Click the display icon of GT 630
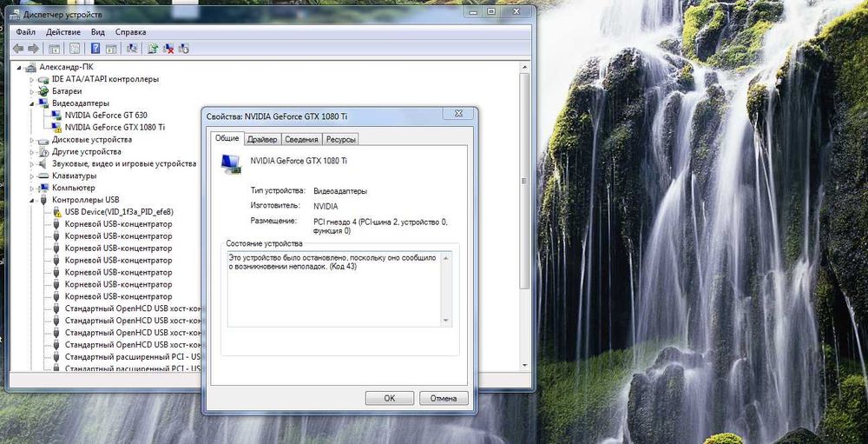Image resolution: width=868 pixels, height=444 pixels. 56,116
